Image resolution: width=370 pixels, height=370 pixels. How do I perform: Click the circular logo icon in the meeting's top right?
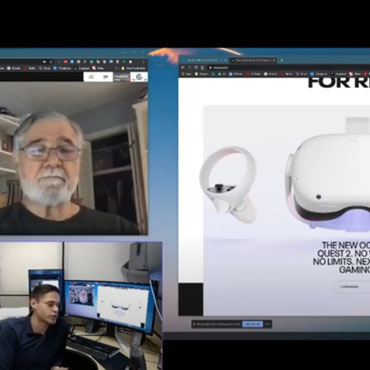[139, 77]
